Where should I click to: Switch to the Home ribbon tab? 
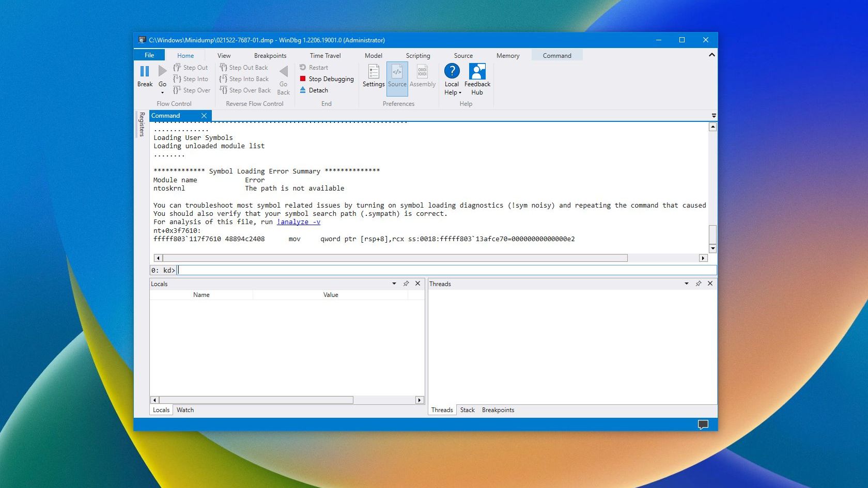[x=185, y=55]
